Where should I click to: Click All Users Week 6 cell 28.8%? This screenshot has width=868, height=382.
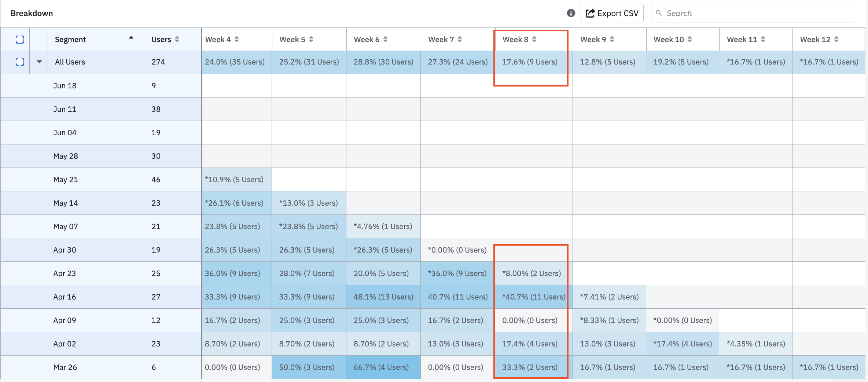pos(383,62)
